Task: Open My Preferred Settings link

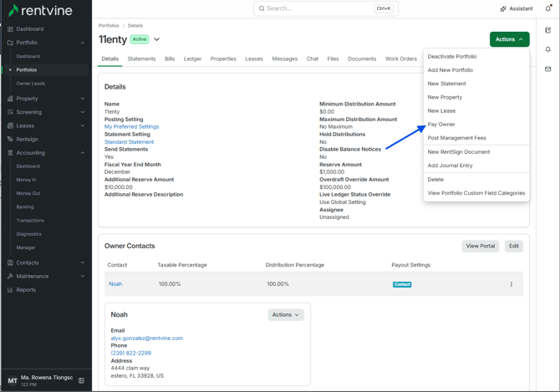Action: (x=131, y=127)
